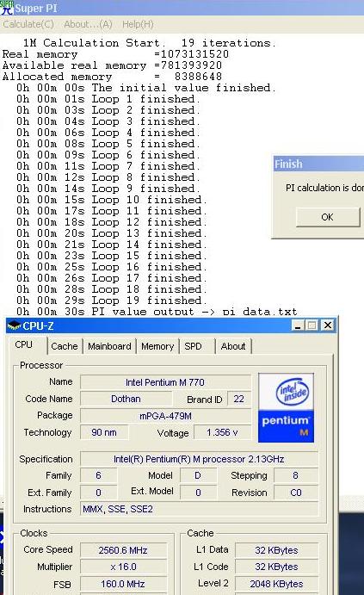
Task: Click the Finish dialog title bar
Action: pyautogui.click(x=318, y=164)
